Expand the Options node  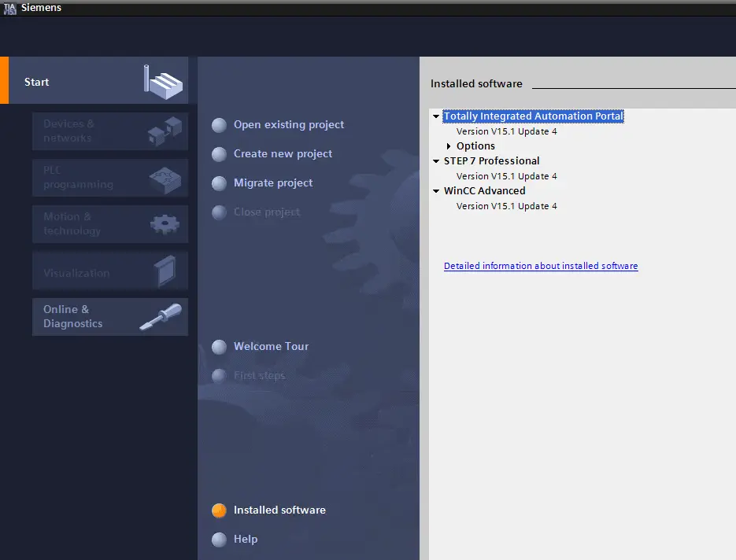tap(449, 146)
